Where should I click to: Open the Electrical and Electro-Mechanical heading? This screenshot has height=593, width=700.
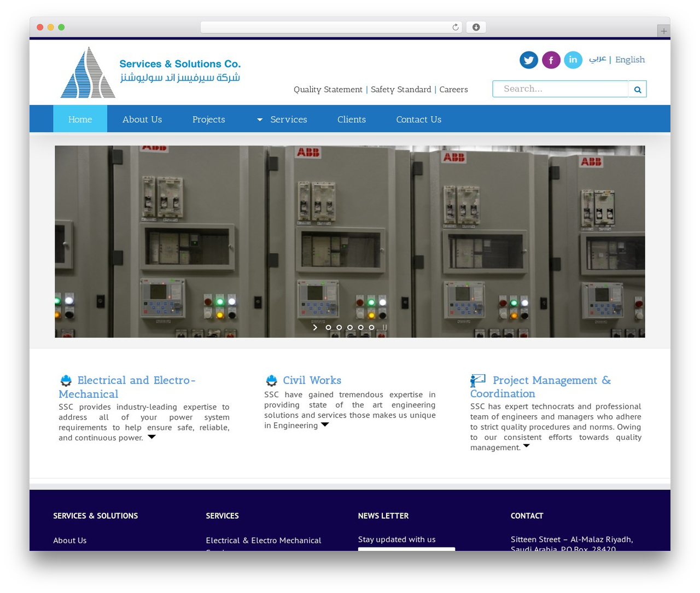tap(127, 387)
